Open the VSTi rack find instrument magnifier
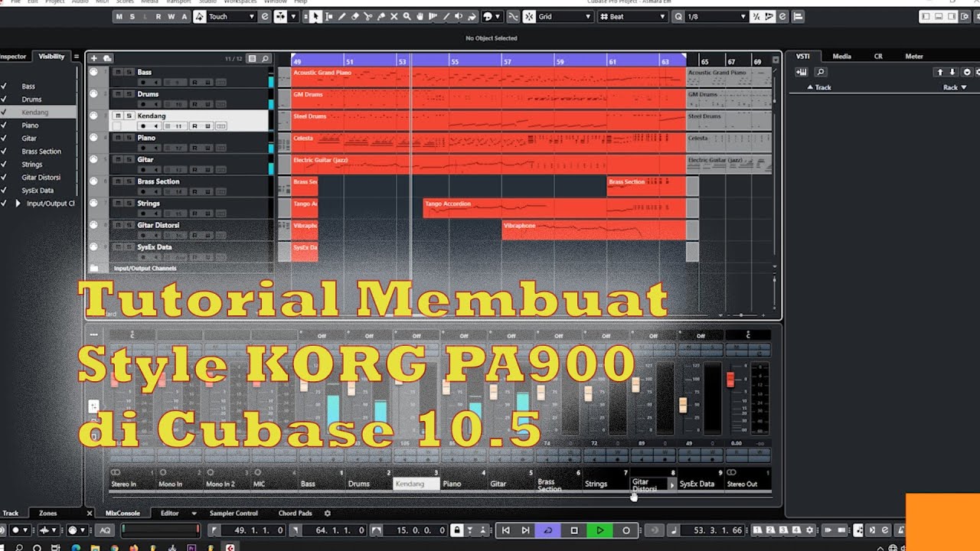The width and height of the screenshot is (980, 551). click(x=820, y=72)
